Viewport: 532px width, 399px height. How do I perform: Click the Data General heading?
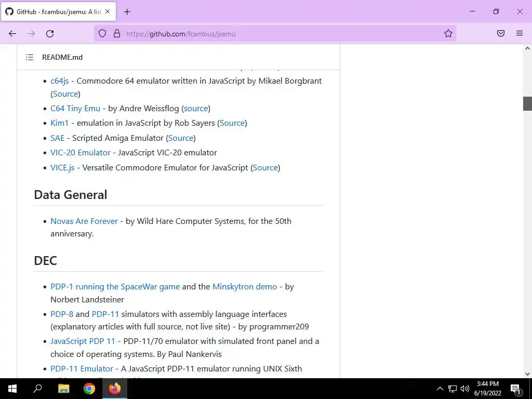click(x=71, y=195)
